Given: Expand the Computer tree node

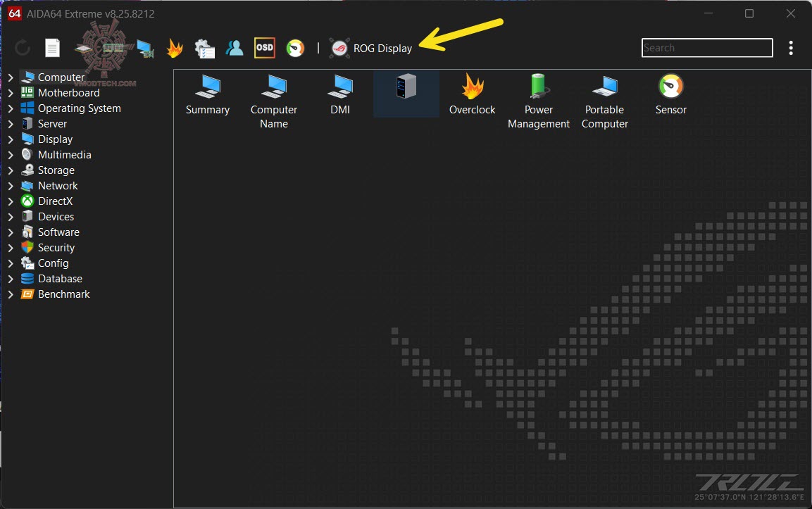Looking at the screenshot, I should [x=11, y=77].
